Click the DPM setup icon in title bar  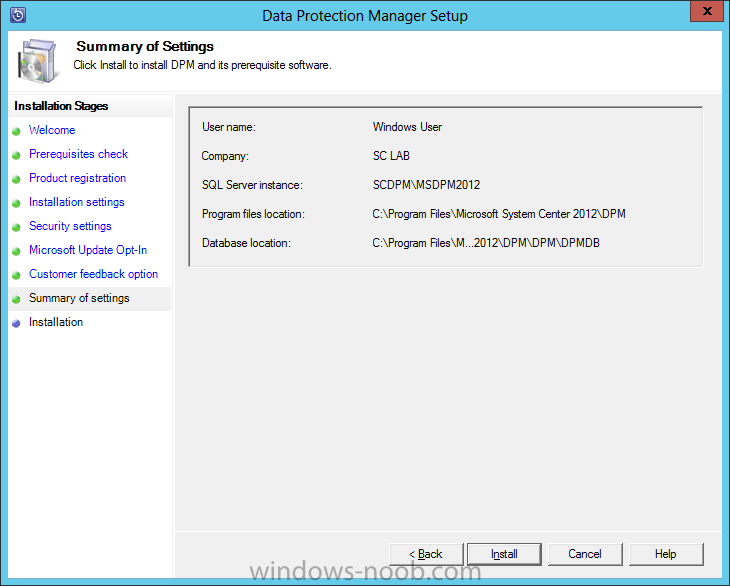[17, 15]
